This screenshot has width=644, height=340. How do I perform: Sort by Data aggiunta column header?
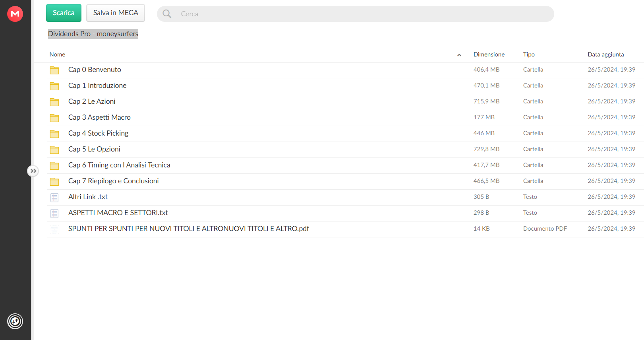pyautogui.click(x=605, y=54)
